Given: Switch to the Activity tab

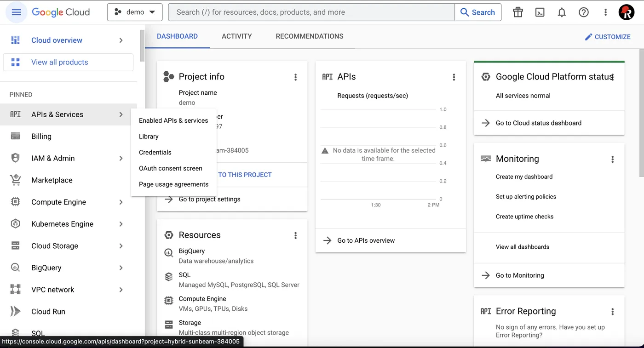Looking at the screenshot, I should [237, 36].
